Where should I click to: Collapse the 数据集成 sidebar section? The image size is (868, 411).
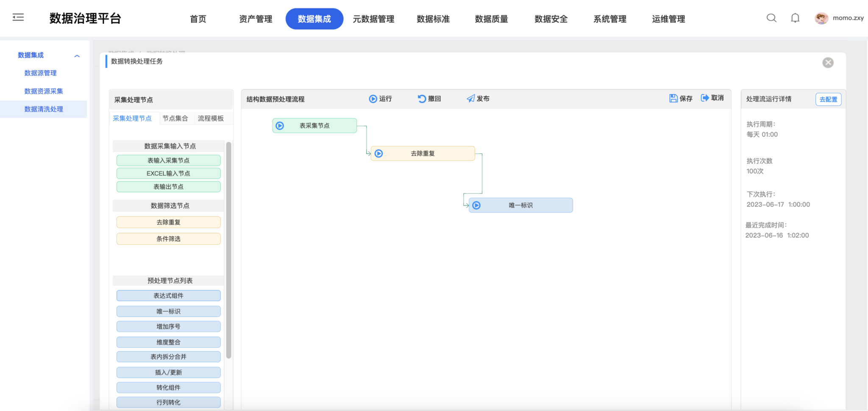click(x=77, y=56)
